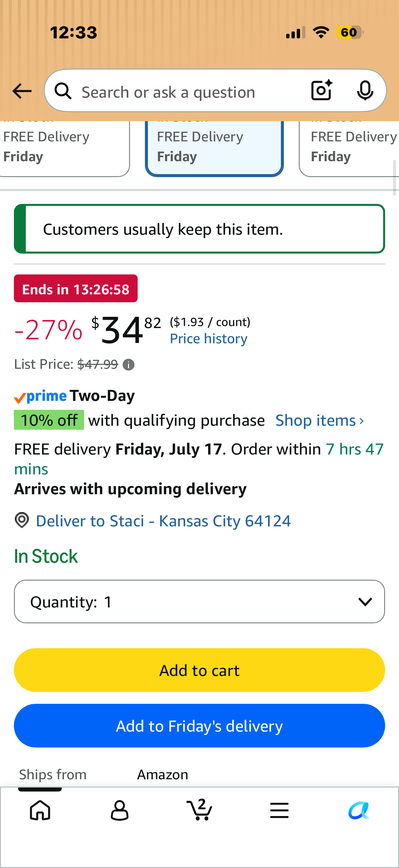Tap the microphone voice search icon
The height and width of the screenshot is (868, 399).
(x=365, y=91)
